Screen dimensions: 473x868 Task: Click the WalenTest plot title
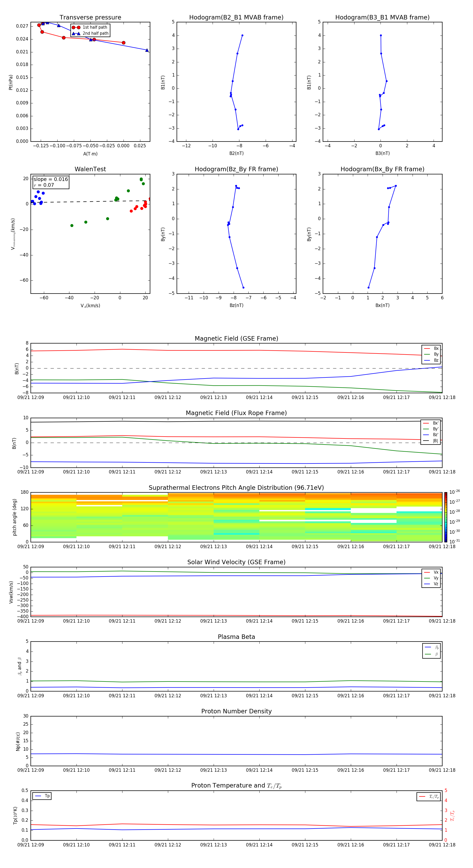click(90, 169)
